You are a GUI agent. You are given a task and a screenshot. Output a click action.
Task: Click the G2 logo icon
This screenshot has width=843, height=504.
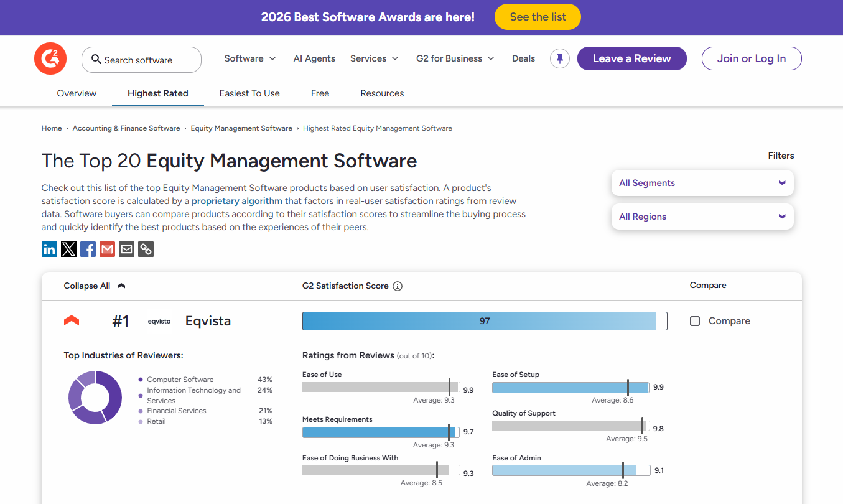click(x=50, y=59)
